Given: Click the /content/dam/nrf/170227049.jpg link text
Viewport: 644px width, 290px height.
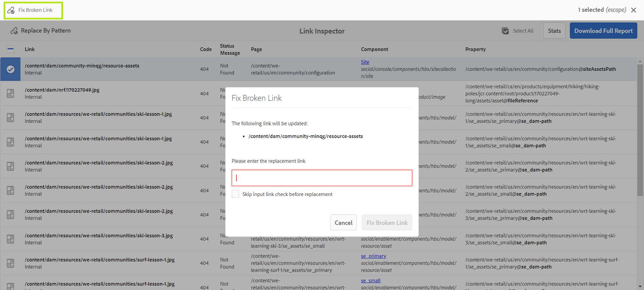Looking at the screenshot, I should 62,90.
